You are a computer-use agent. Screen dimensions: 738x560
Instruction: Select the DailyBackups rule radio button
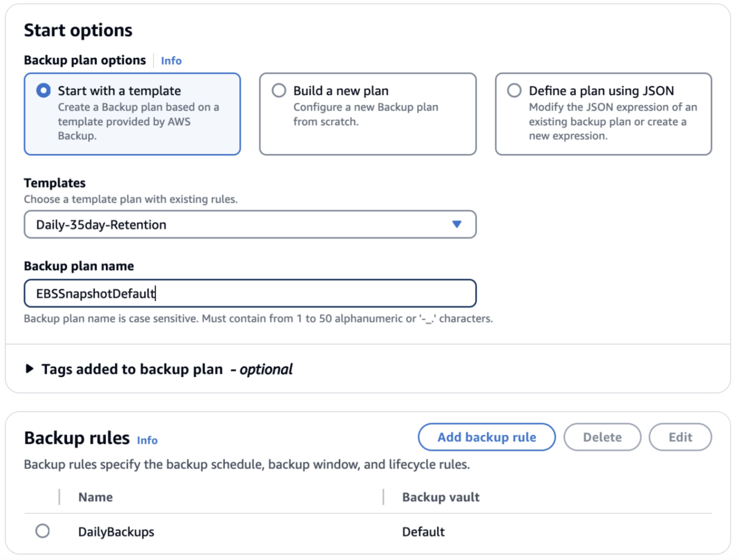(x=42, y=531)
